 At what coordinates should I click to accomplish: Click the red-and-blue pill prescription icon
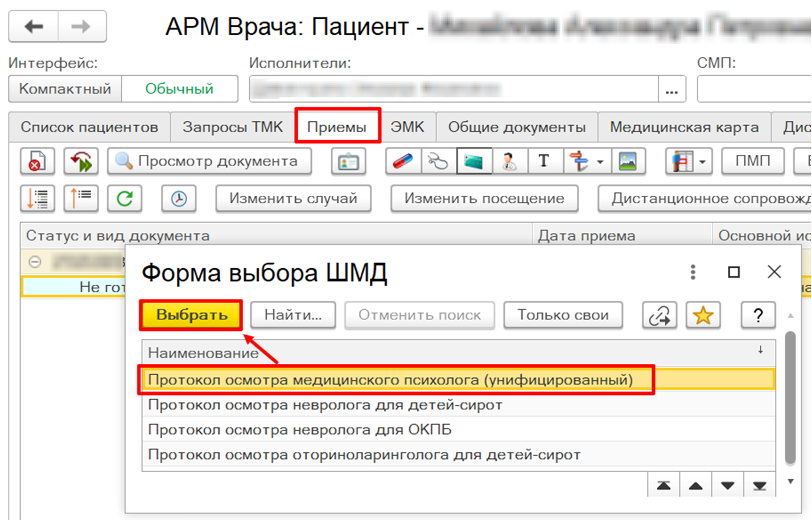(x=403, y=162)
